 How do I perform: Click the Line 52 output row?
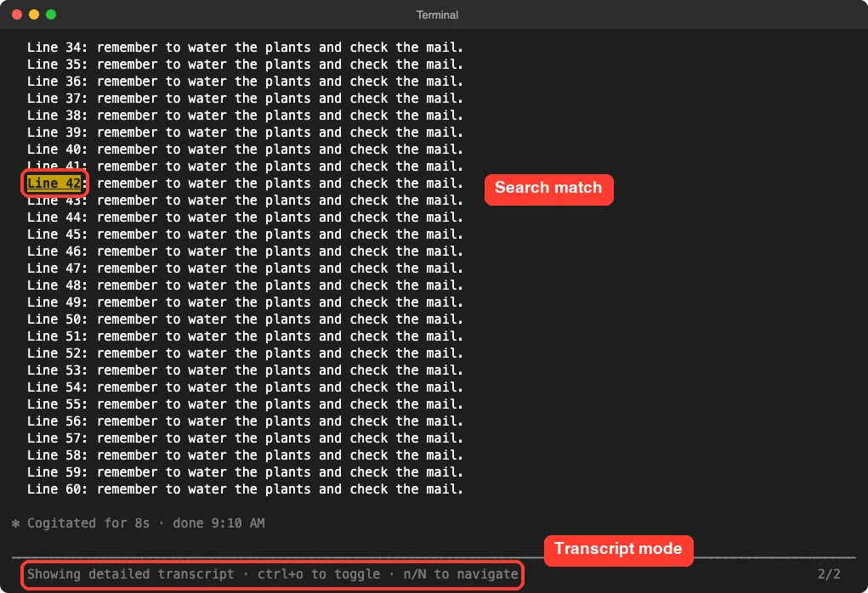point(245,353)
